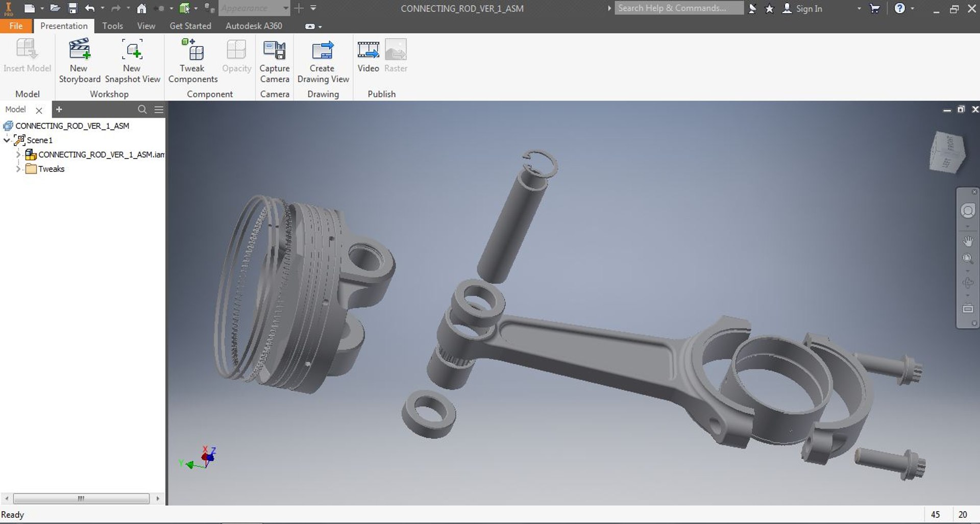The image size is (980, 524).
Task: Open the Autodesk A360 tab
Action: click(x=254, y=26)
